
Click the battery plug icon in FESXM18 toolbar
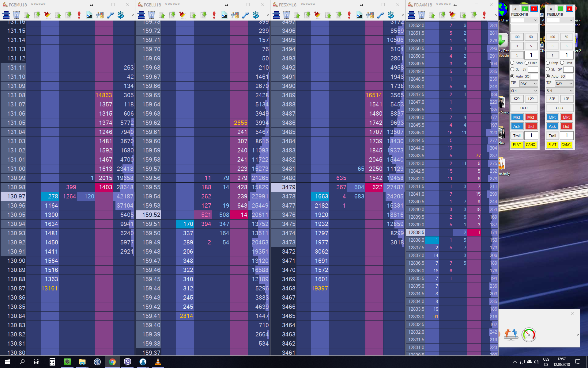370,15
